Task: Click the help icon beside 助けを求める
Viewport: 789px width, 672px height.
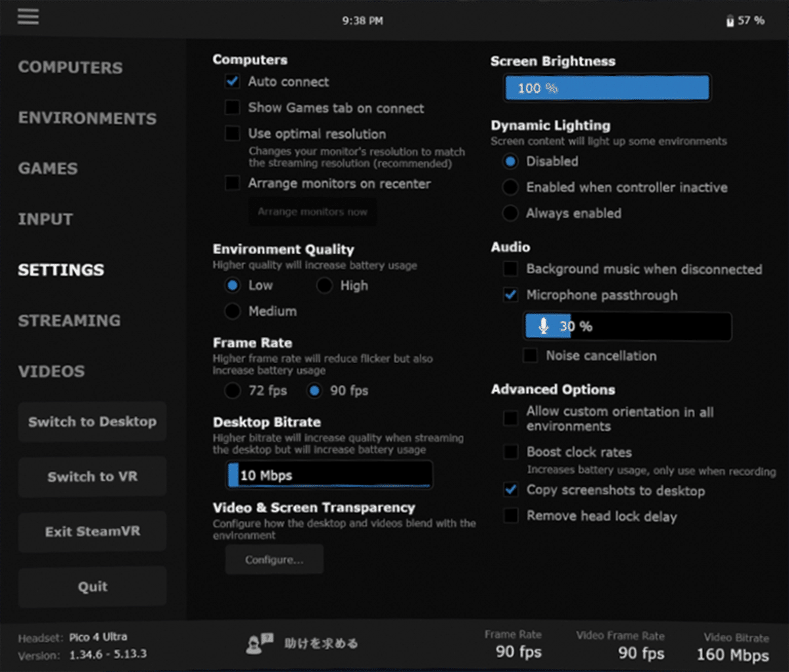Action: point(258,643)
